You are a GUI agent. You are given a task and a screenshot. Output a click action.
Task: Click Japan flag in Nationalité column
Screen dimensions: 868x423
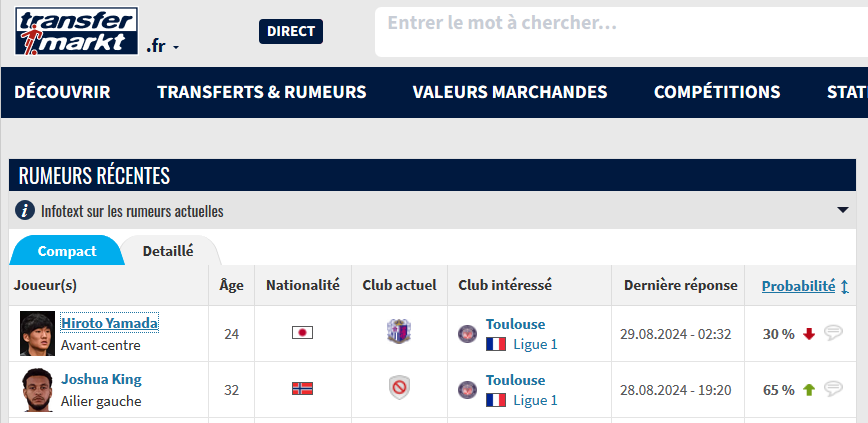(x=302, y=333)
